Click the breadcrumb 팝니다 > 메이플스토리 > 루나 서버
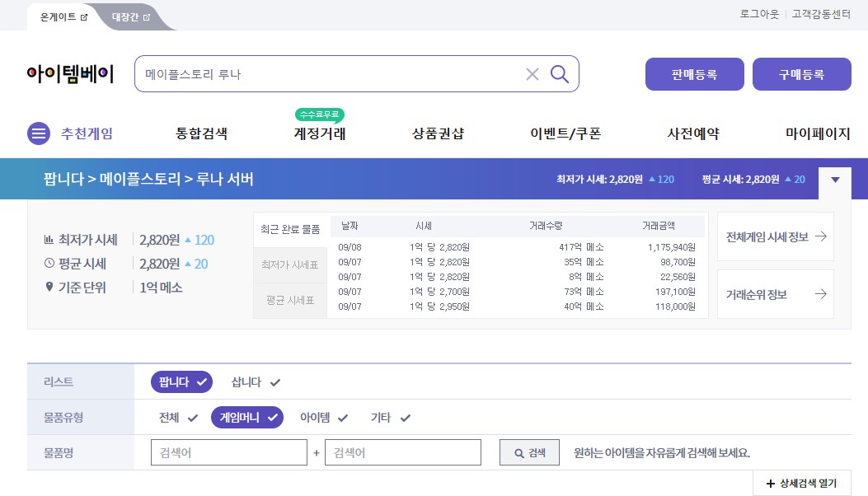The width and height of the screenshot is (868, 496). [x=148, y=179]
